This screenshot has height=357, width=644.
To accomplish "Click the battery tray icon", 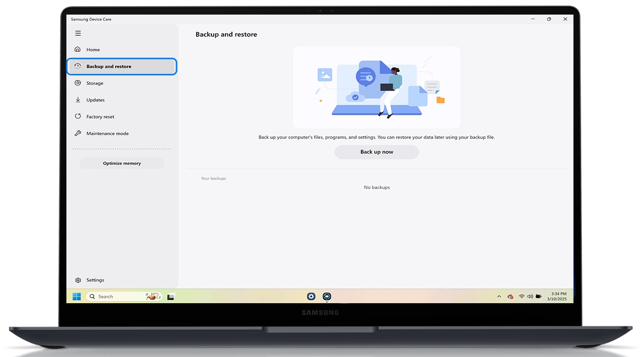I will point(538,297).
